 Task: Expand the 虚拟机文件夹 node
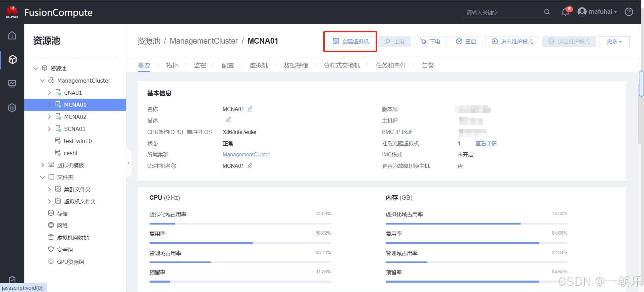[x=49, y=201]
